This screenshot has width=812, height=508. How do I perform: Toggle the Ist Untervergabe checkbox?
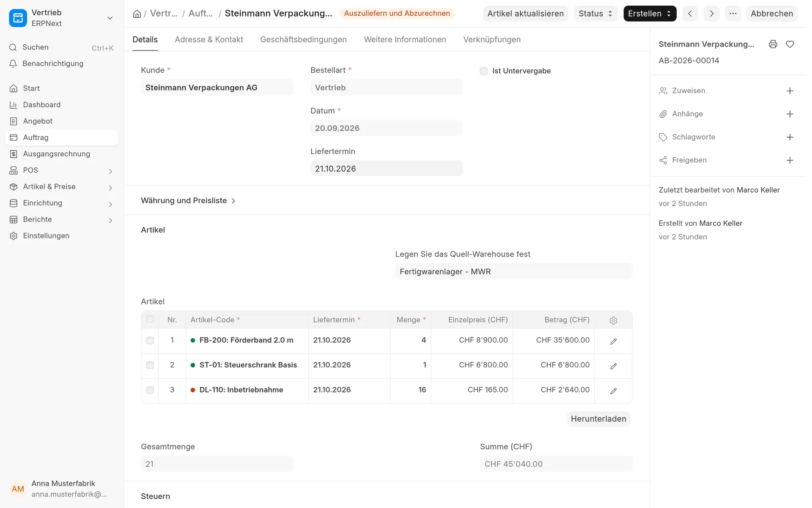484,71
